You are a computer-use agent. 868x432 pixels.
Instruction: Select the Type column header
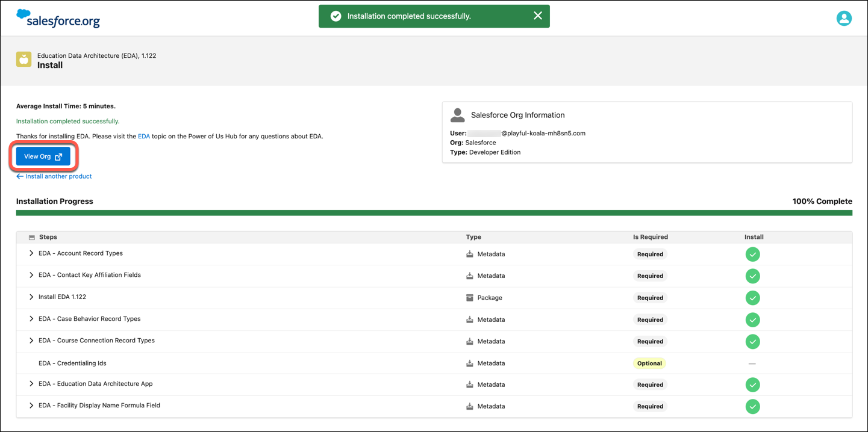point(473,237)
